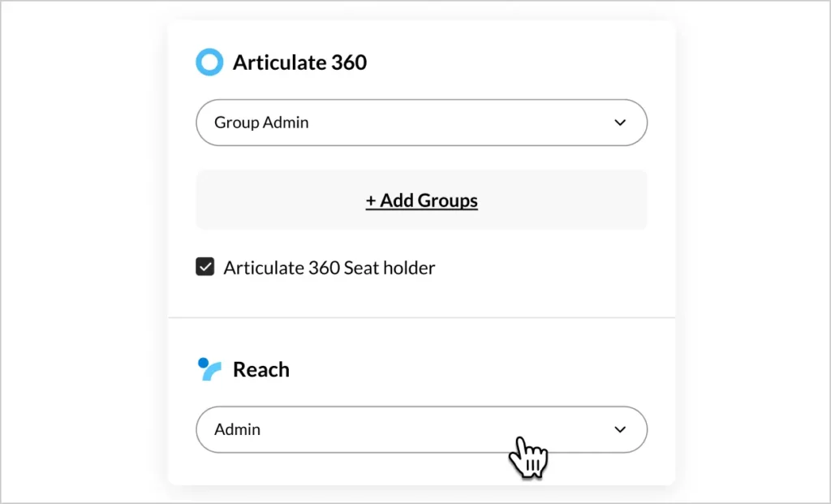Uncheck the Articulate 360 Seat holder checkbox
Viewport: 831px width, 504px height.
coord(205,267)
